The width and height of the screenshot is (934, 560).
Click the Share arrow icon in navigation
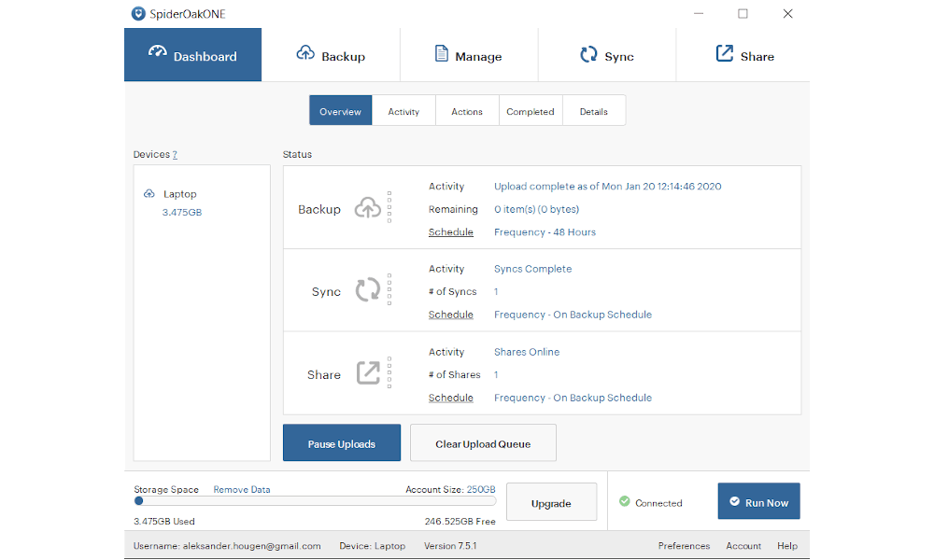723,54
